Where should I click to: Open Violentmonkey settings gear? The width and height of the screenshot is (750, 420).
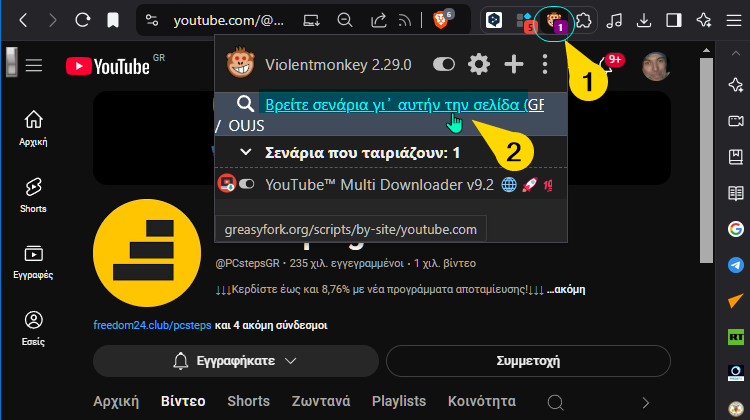[479, 64]
